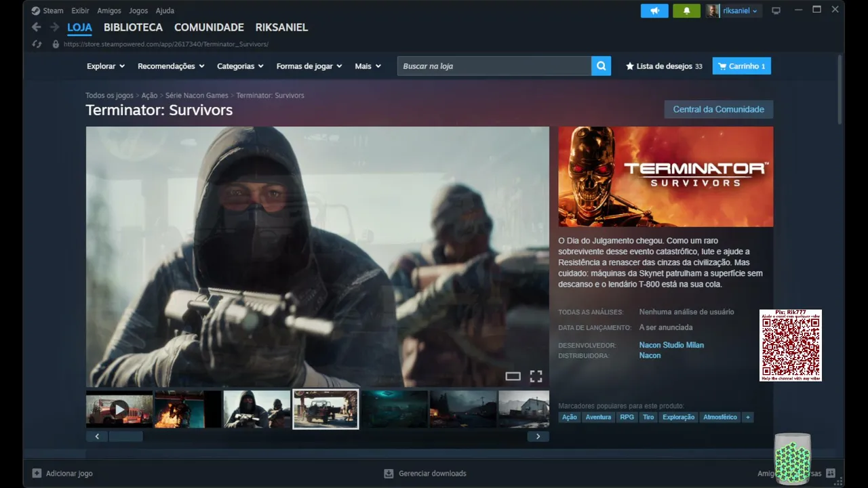
Task: Click the Central da Comunidade button
Action: coord(718,109)
